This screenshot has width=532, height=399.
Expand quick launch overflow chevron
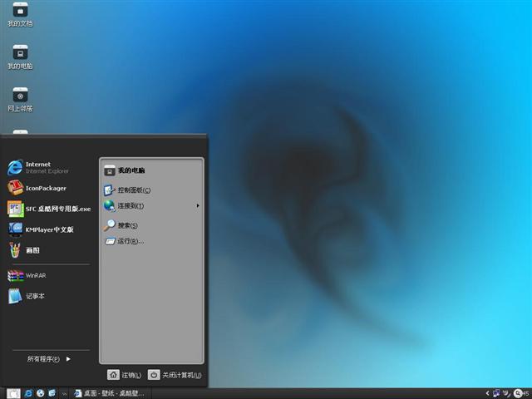point(64,394)
